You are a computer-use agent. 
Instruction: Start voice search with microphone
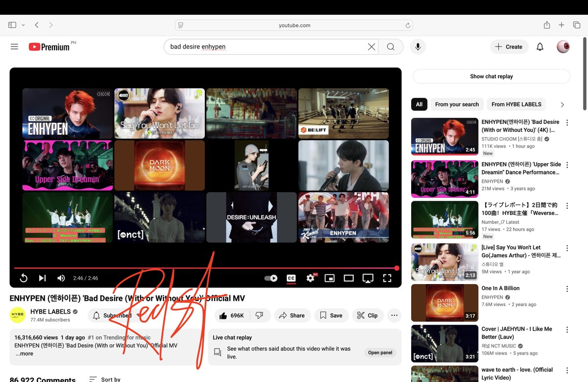coord(418,47)
